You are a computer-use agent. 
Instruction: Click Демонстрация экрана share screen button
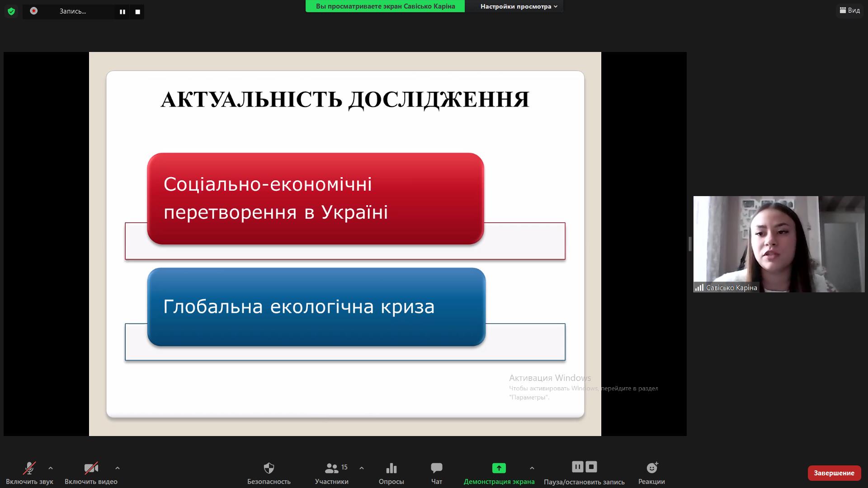pos(499,473)
